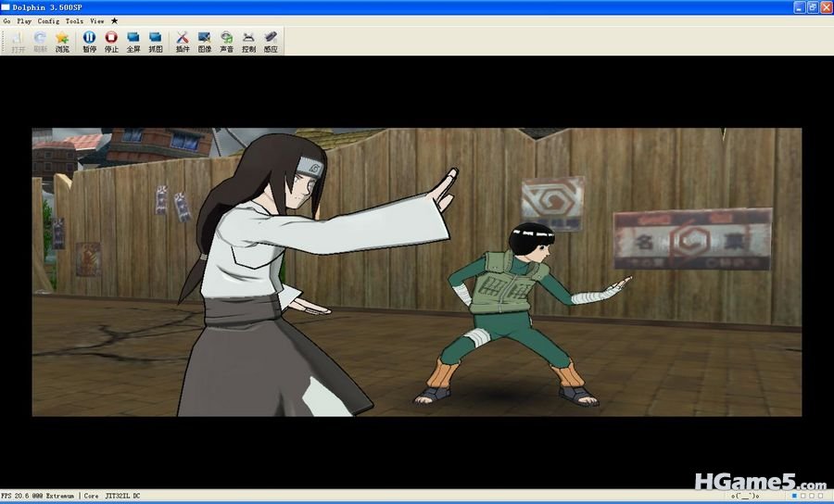Image resolution: width=834 pixels, height=504 pixels.
Task: Open the Config menu
Action: pos(48,21)
